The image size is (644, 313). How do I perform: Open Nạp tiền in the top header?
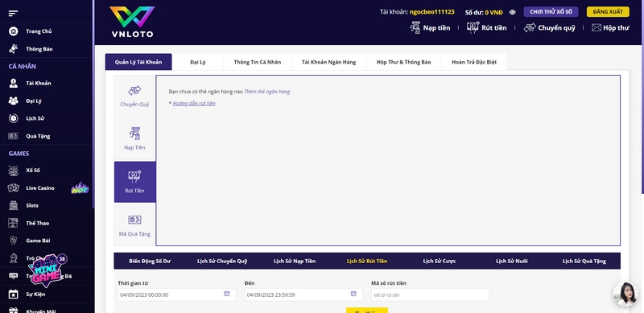point(430,28)
